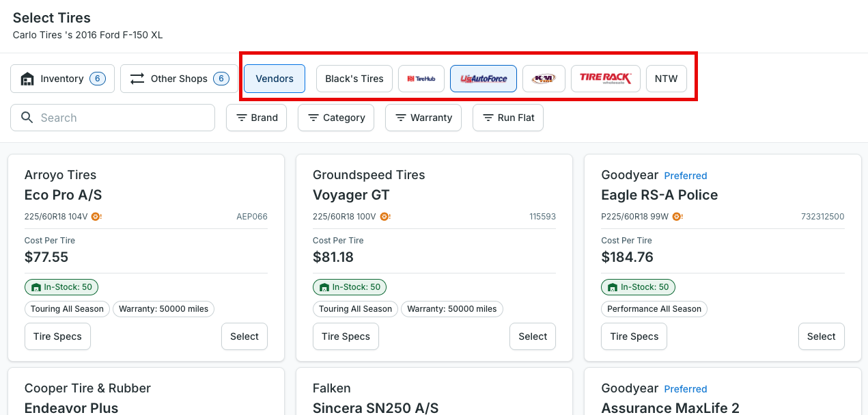
Task: Open the Run Flat filter
Action: 508,118
